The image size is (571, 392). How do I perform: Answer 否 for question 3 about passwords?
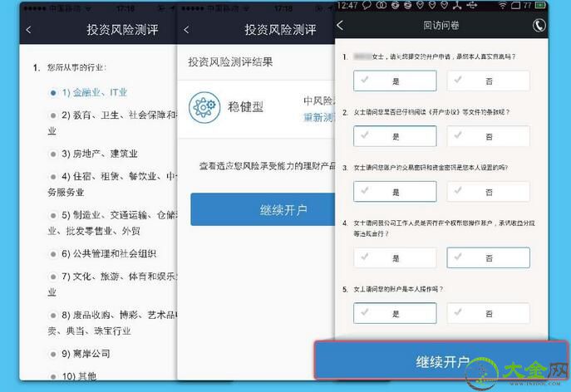tap(489, 192)
